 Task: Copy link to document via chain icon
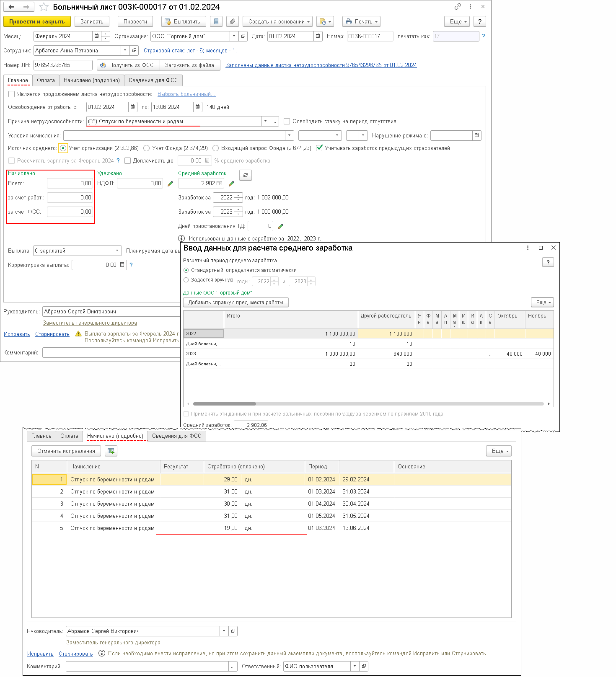coord(458,7)
